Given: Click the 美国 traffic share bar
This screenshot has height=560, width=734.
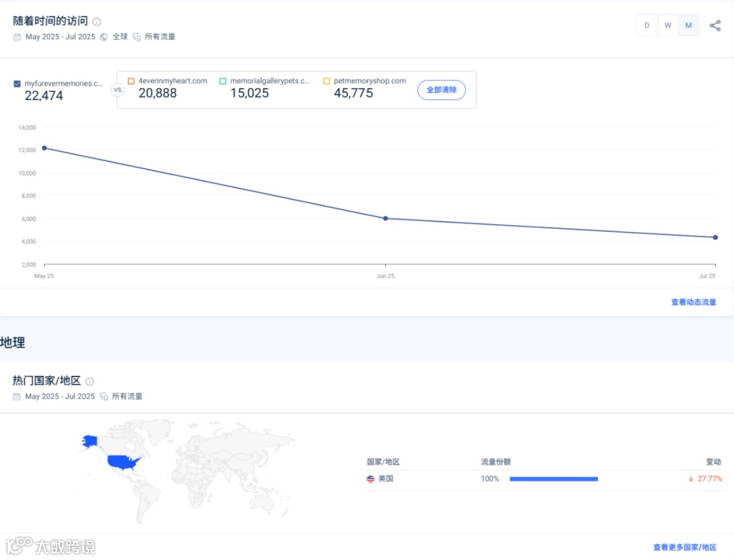Looking at the screenshot, I should pyautogui.click(x=553, y=478).
